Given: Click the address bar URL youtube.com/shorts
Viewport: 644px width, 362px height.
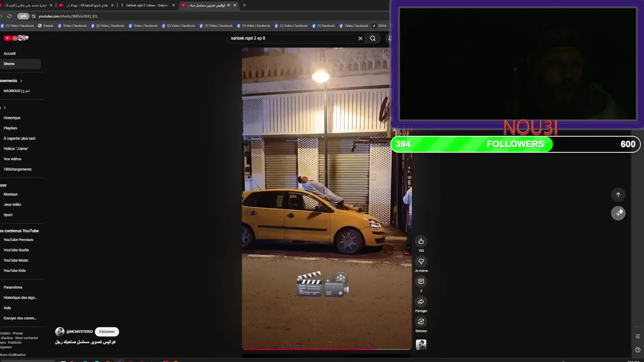Looking at the screenshot, I should point(68,16).
